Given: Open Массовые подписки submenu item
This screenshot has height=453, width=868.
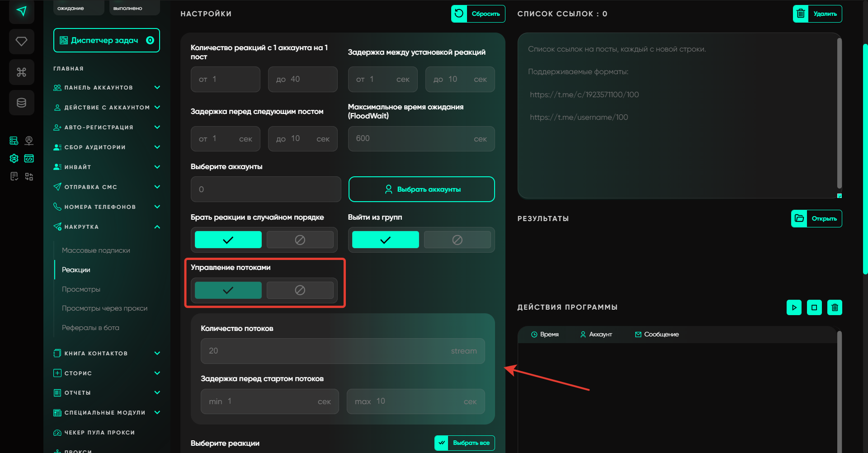Looking at the screenshot, I should (x=96, y=250).
